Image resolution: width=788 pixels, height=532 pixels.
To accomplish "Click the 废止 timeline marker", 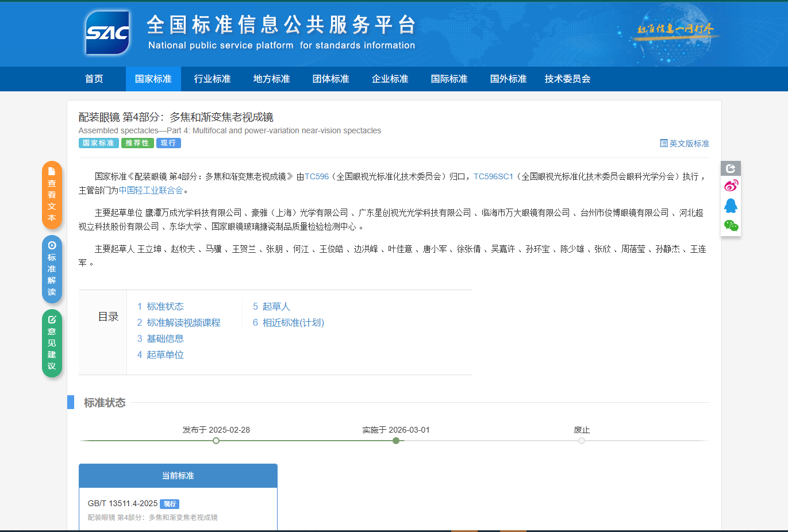I will [x=582, y=441].
